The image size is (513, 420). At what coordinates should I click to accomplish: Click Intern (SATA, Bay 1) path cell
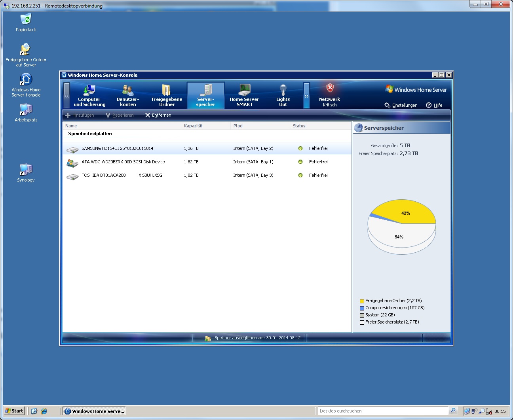point(253,162)
